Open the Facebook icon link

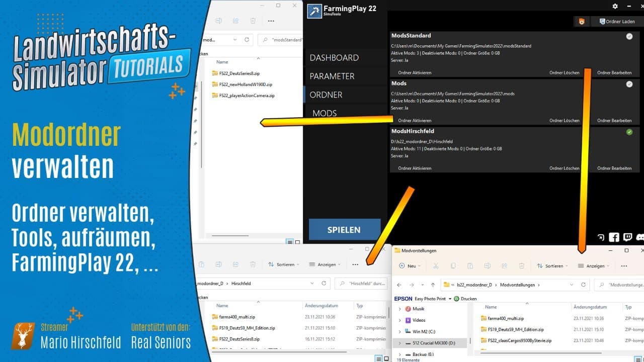click(614, 237)
